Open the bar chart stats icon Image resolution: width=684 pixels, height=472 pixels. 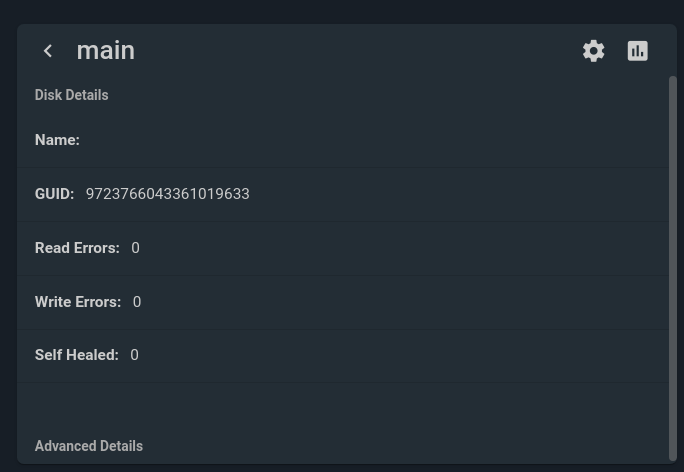click(637, 51)
